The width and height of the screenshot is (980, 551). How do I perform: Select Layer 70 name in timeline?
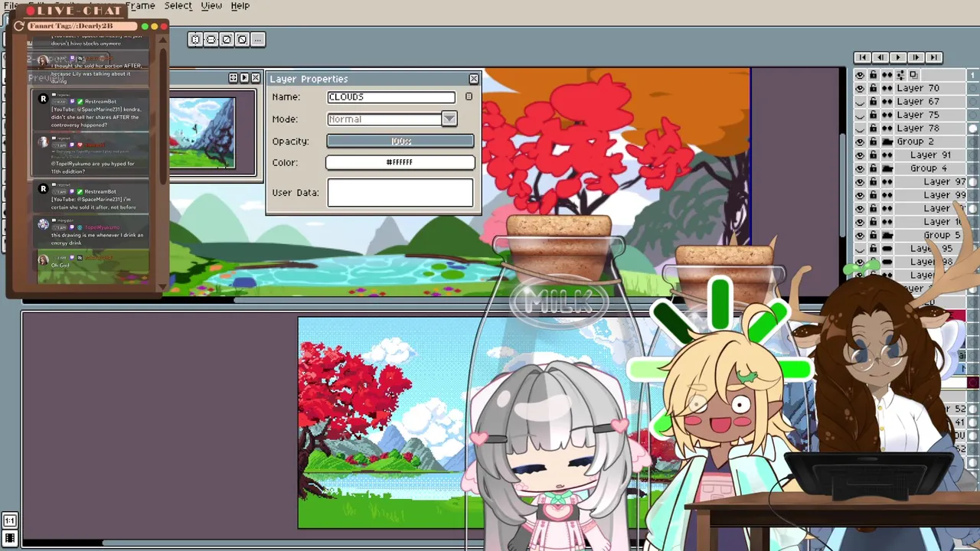coord(918,88)
